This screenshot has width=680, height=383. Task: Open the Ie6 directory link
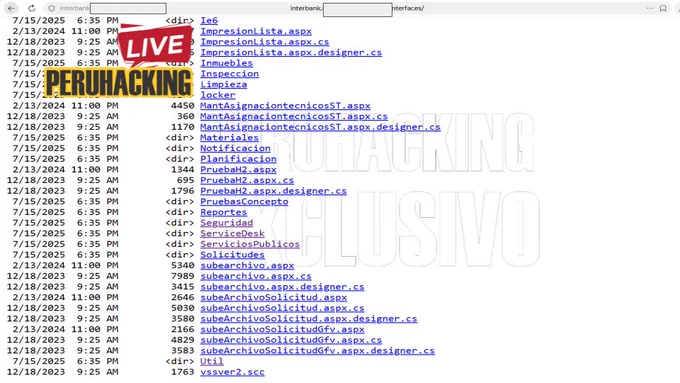coord(209,20)
